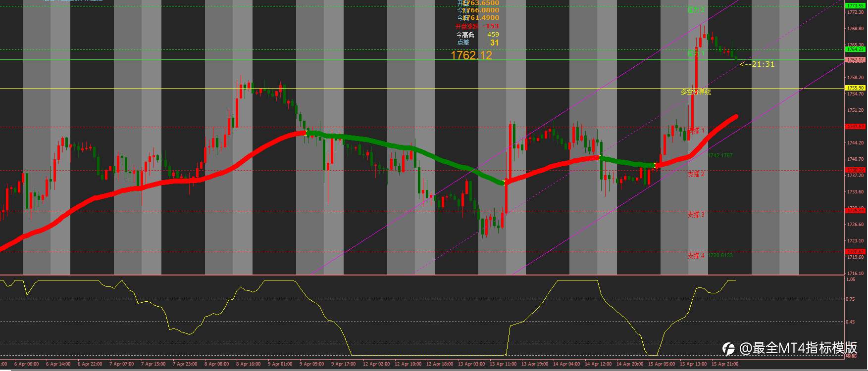Select the 支撑 2 support label
This screenshot has height=371, width=868.
(x=696, y=174)
